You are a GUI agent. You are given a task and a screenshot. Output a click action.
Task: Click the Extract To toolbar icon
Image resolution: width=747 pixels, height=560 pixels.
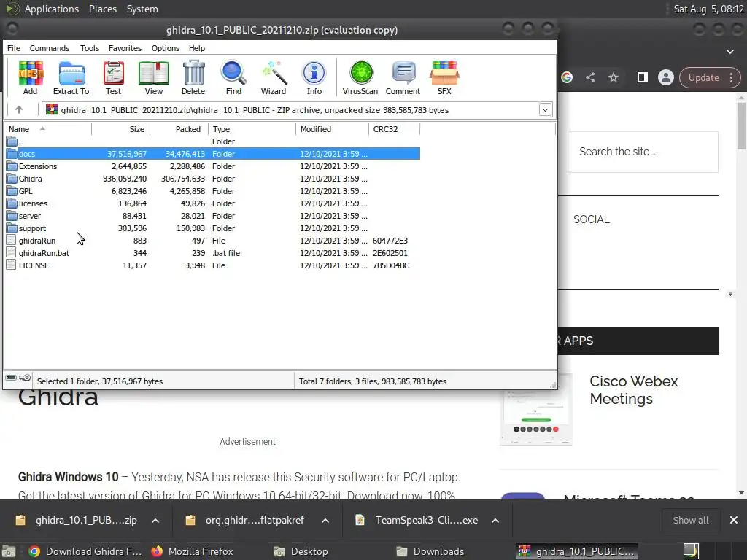tap(71, 77)
